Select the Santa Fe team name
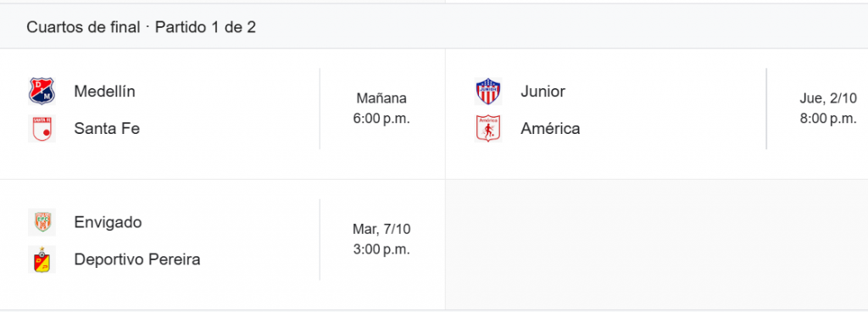This screenshot has height=312, width=868. pos(107,129)
